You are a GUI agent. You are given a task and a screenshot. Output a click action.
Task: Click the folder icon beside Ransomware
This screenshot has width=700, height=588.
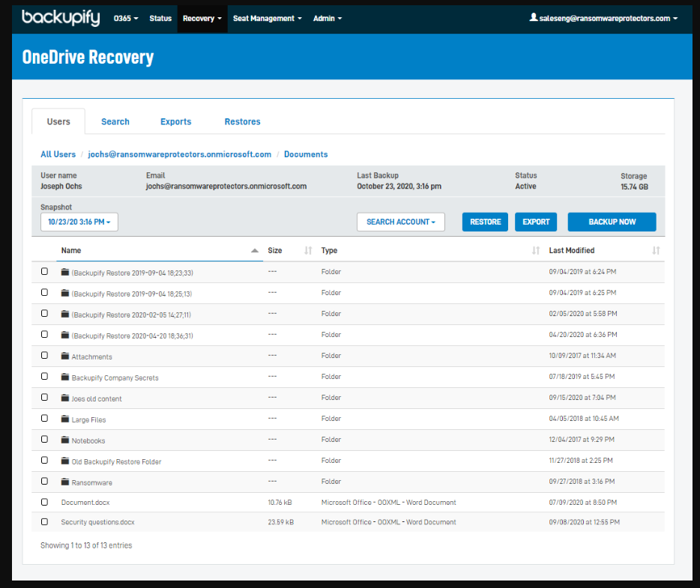(64, 482)
